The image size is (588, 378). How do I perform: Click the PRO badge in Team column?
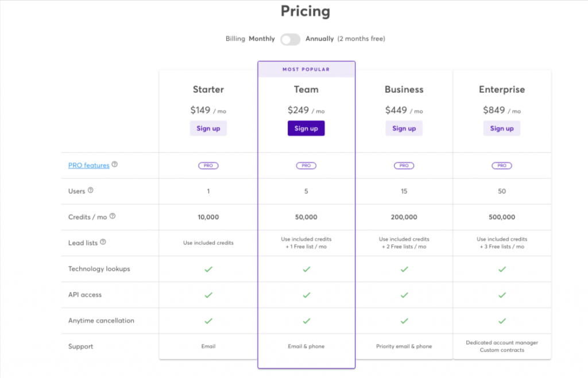(306, 165)
